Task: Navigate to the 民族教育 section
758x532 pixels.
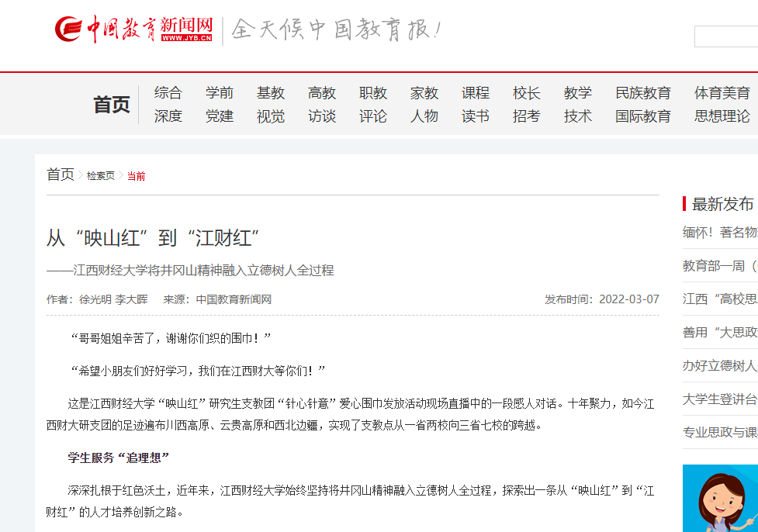Action: click(642, 93)
